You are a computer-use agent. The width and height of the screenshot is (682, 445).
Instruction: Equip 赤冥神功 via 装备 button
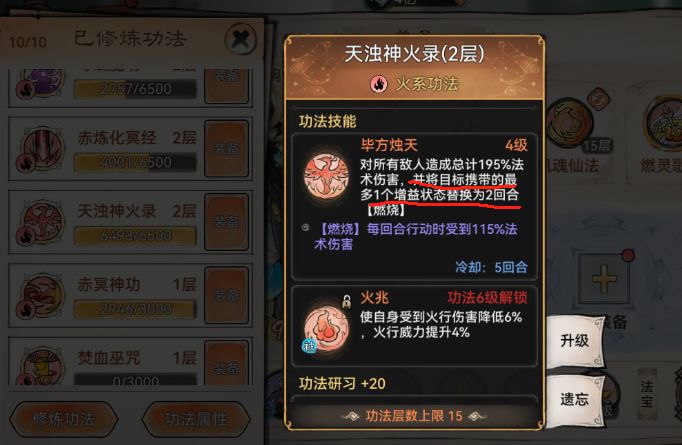[227, 295]
